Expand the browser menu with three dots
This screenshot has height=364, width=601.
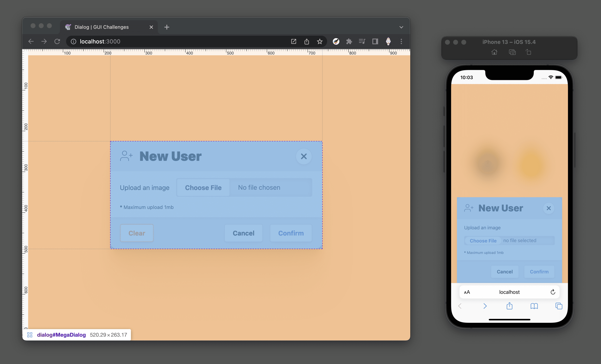point(401,42)
